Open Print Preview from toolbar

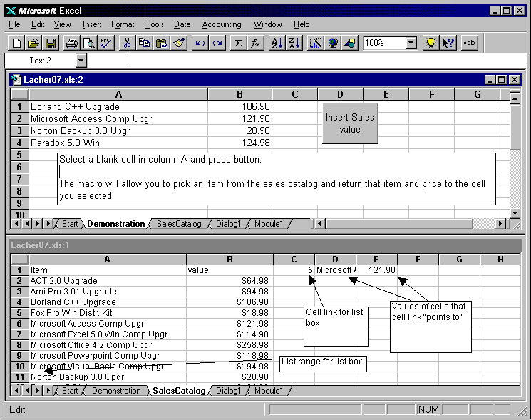point(89,43)
